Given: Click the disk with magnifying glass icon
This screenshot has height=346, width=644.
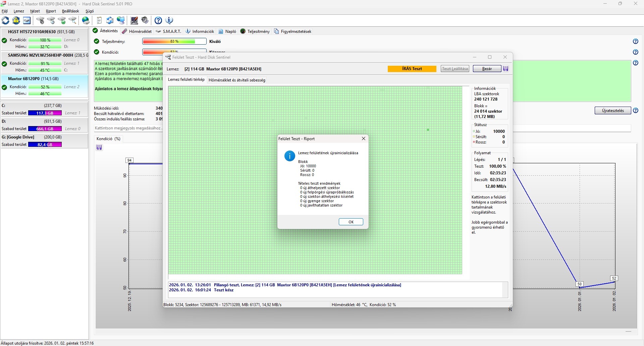Looking at the screenshot, I should pos(72,20).
